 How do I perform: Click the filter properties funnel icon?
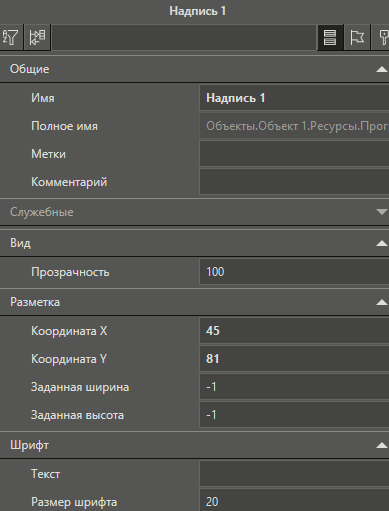point(11,37)
